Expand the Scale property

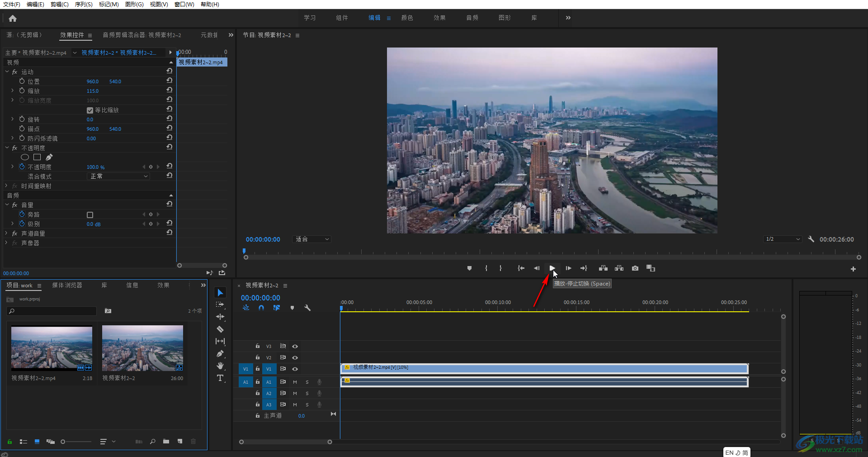12,90
